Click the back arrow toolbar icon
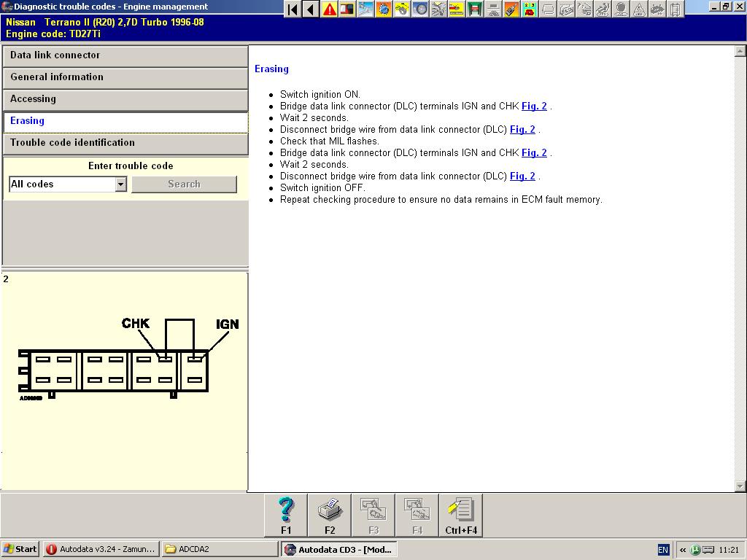 [311, 9]
